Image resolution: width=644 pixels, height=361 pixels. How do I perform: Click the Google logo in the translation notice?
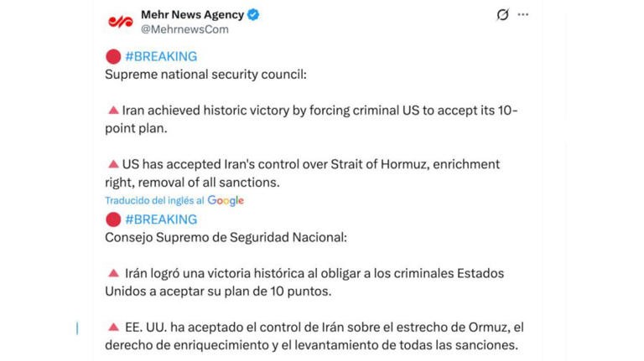pyautogui.click(x=226, y=200)
